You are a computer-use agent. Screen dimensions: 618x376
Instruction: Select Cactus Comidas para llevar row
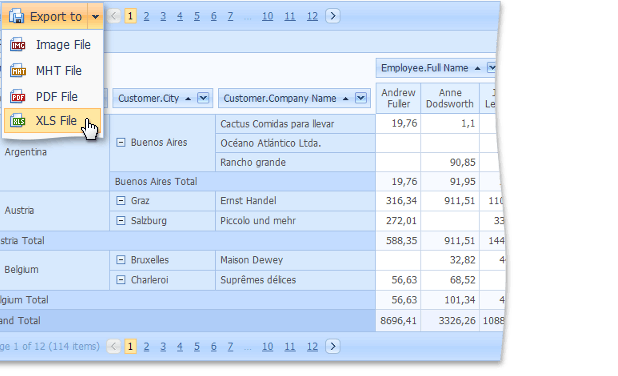[x=295, y=124]
